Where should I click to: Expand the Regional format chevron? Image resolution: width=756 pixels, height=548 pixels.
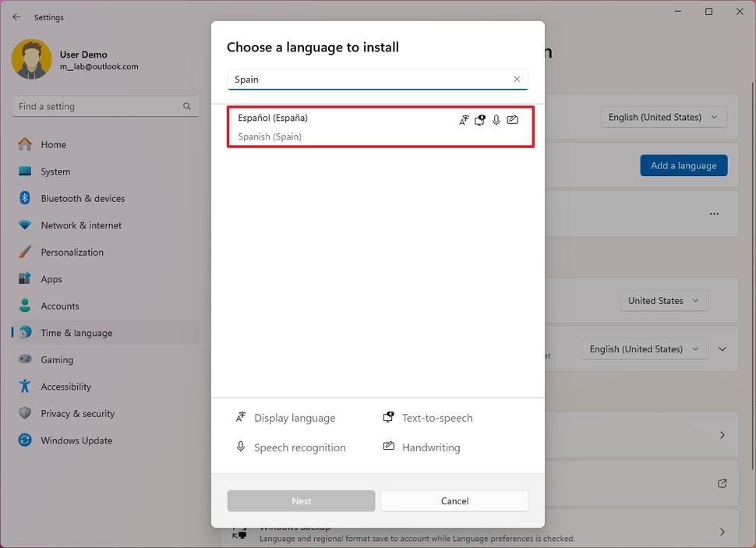click(x=722, y=348)
